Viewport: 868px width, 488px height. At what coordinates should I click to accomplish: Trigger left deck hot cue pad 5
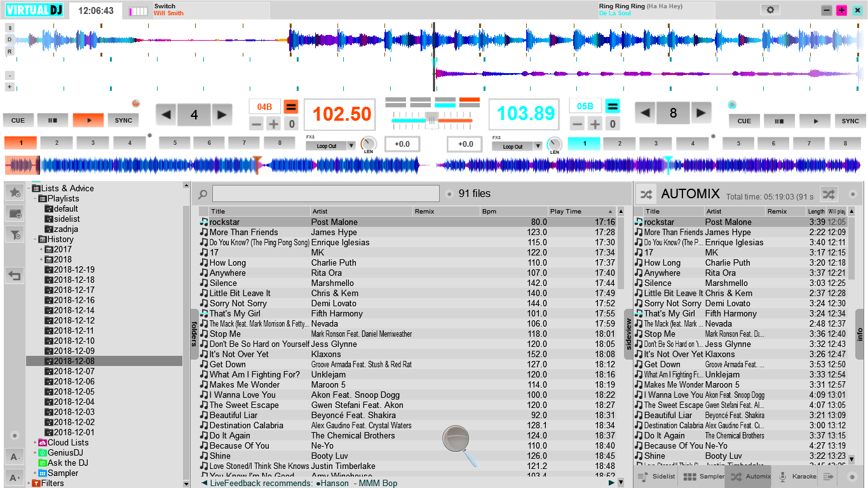tap(175, 143)
